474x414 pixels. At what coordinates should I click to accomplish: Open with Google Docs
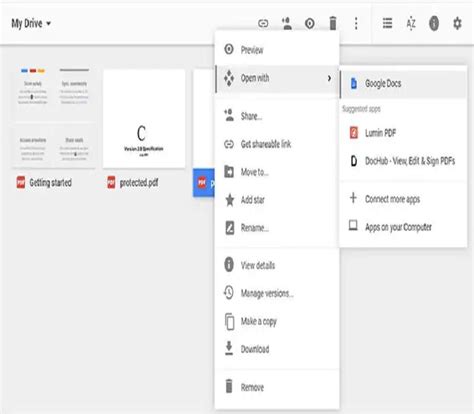tap(403, 83)
